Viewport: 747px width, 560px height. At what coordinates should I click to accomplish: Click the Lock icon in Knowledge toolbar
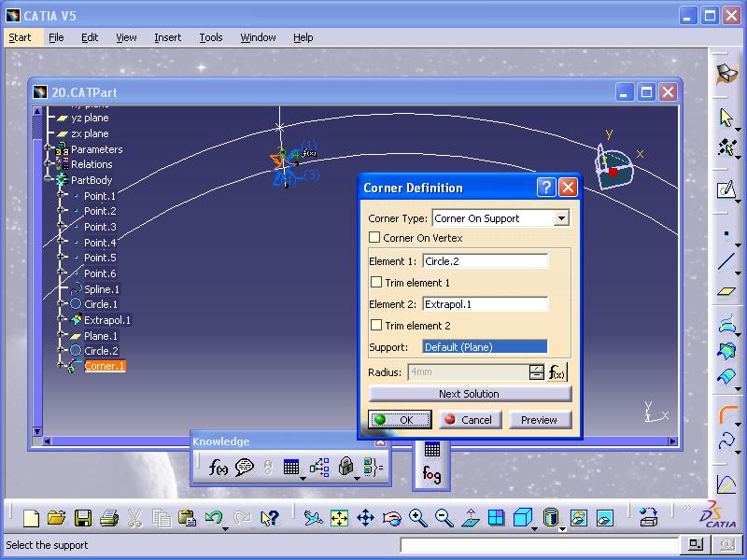[x=346, y=468]
